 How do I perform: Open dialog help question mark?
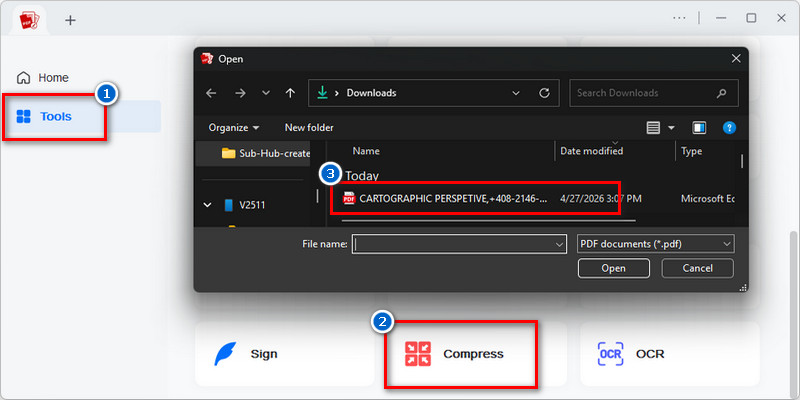tap(729, 128)
